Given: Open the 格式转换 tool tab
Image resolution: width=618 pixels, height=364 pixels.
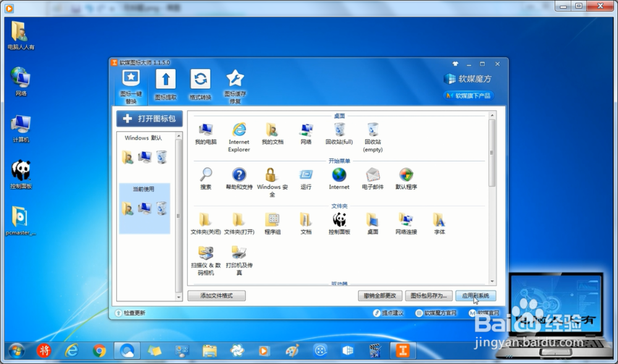Looking at the screenshot, I should pos(200,85).
